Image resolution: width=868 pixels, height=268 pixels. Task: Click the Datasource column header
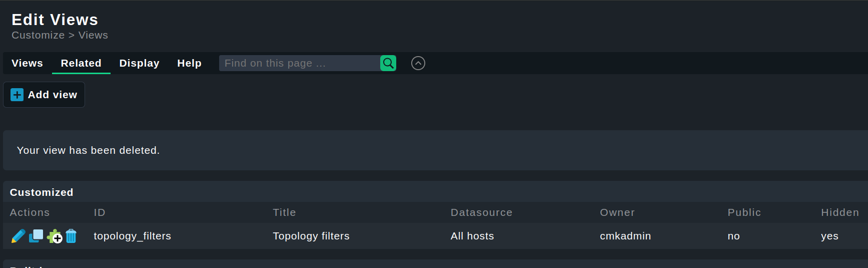point(481,212)
